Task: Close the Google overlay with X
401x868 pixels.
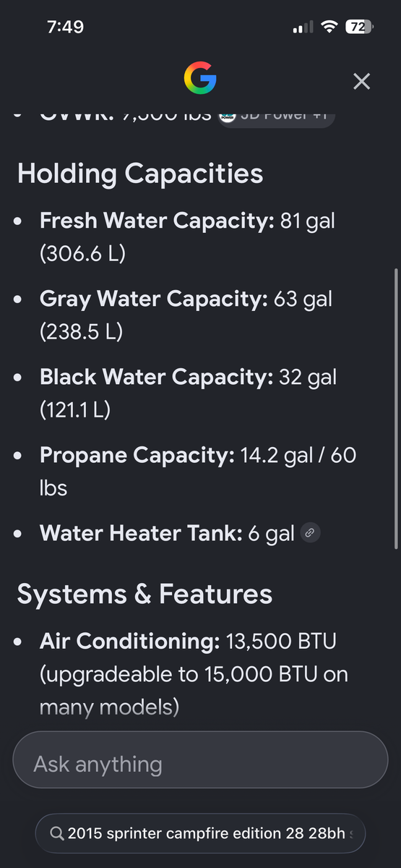Action: 361,81
